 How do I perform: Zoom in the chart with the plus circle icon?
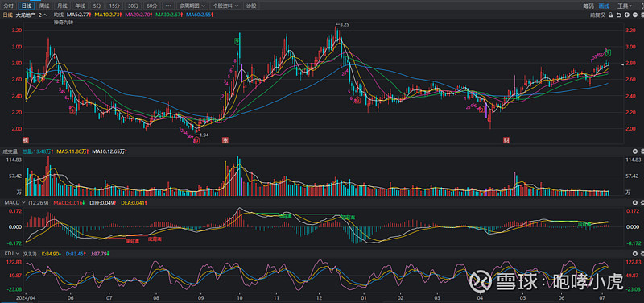[627, 15]
